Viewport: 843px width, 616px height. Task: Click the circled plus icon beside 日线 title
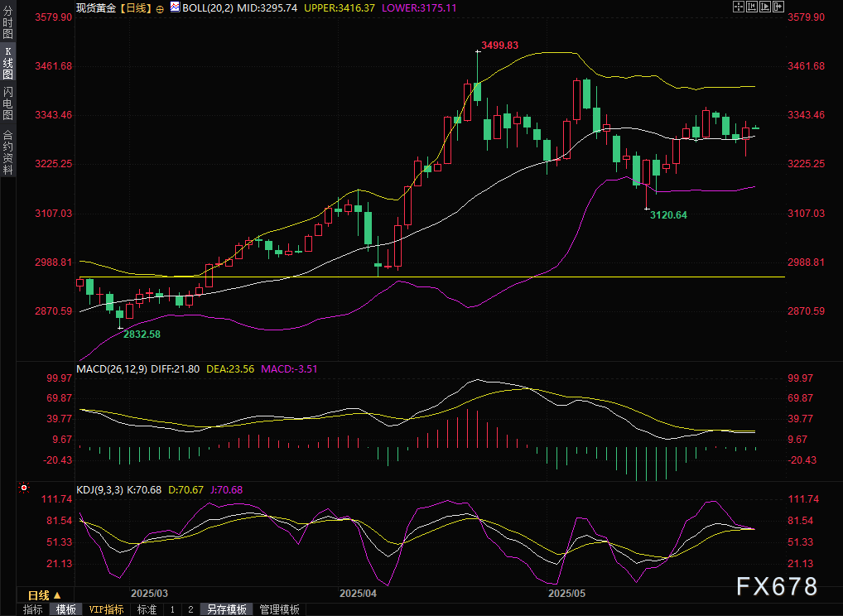[x=160, y=7]
